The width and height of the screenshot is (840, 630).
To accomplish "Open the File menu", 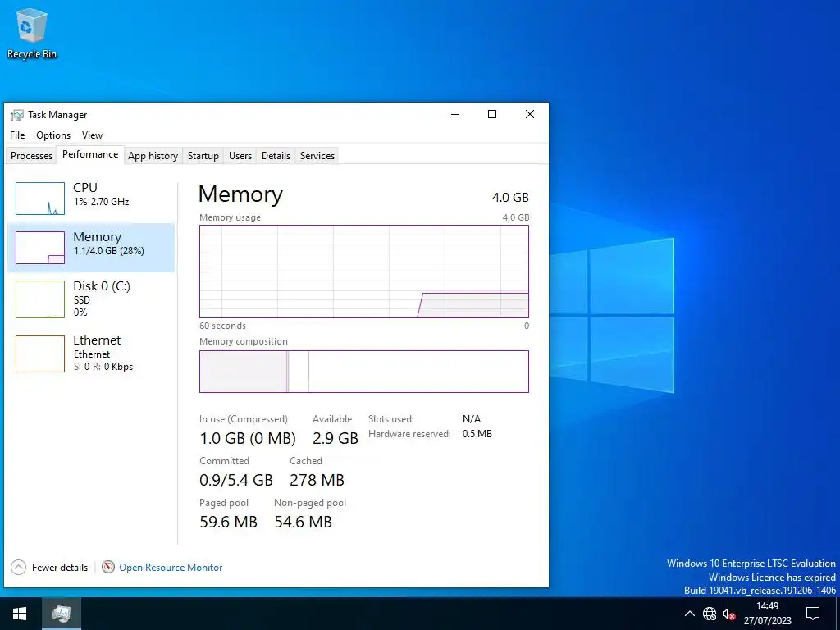I will tap(17, 135).
